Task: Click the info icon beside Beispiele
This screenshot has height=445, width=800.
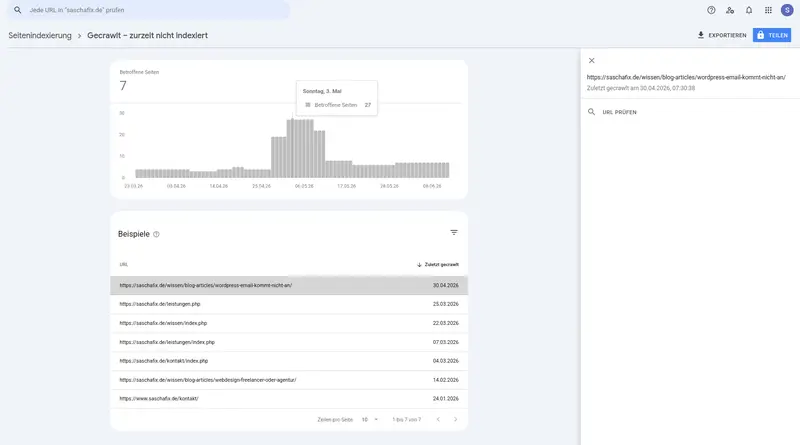Action: [157, 234]
